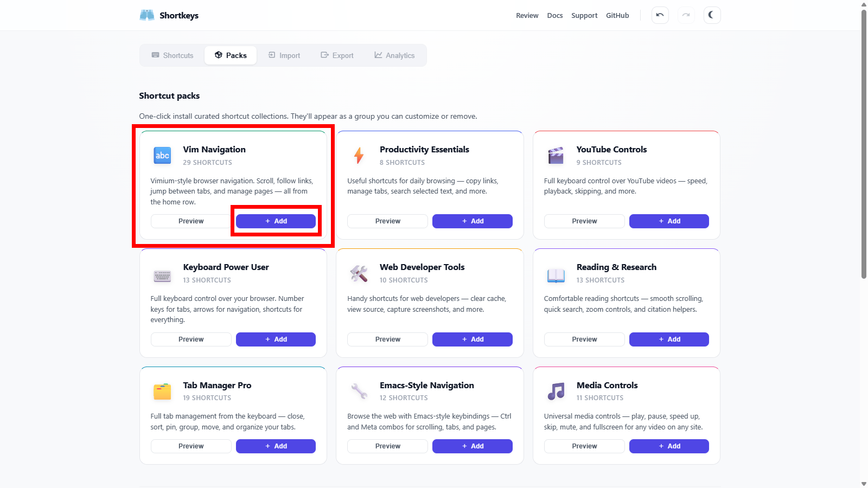Toggle dark mode moon icon

pos(712,15)
